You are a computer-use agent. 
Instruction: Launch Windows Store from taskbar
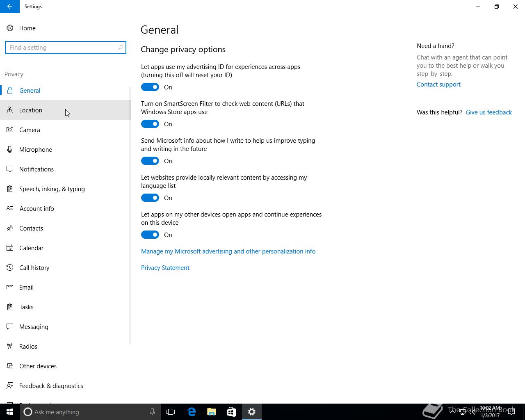click(231, 412)
